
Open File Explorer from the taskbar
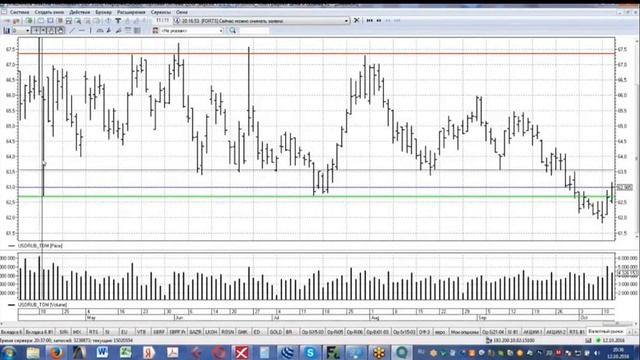coord(33,352)
